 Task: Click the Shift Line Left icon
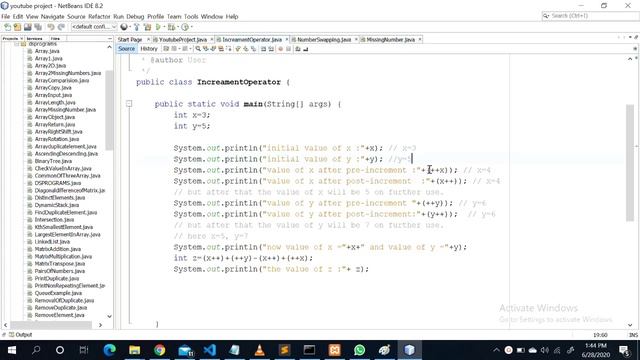click(263, 49)
